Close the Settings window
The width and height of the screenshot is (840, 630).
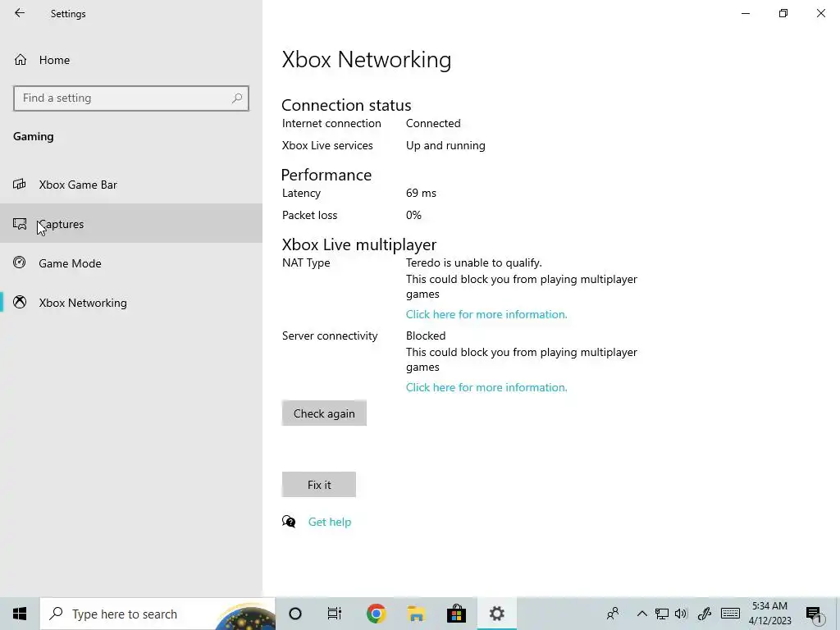pyautogui.click(x=820, y=13)
